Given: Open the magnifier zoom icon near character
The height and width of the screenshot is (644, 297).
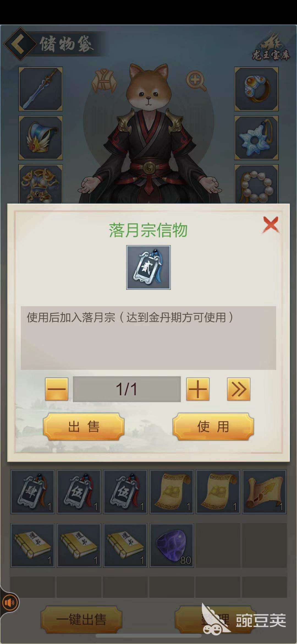Looking at the screenshot, I should (196, 81).
